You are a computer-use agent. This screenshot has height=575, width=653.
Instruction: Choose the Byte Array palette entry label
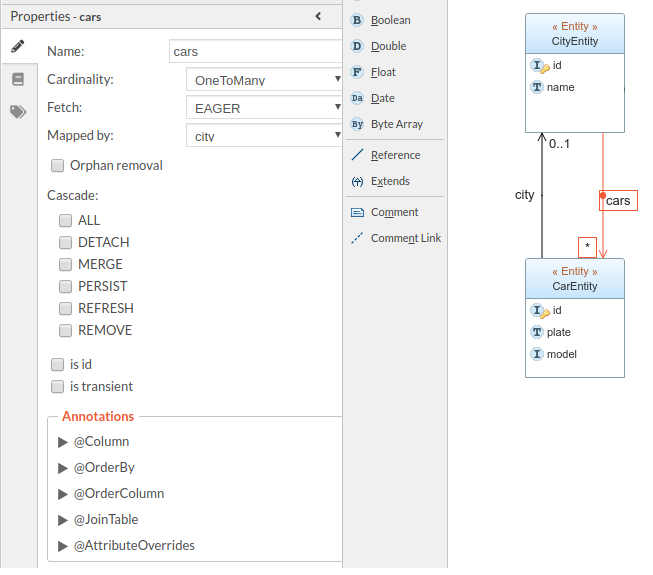pyautogui.click(x=397, y=124)
